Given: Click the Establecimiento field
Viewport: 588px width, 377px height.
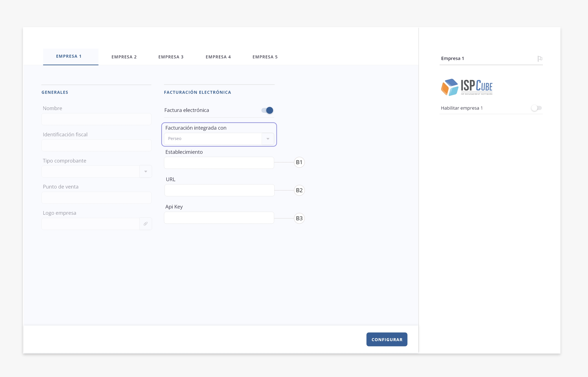Looking at the screenshot, I should point(219,163).
